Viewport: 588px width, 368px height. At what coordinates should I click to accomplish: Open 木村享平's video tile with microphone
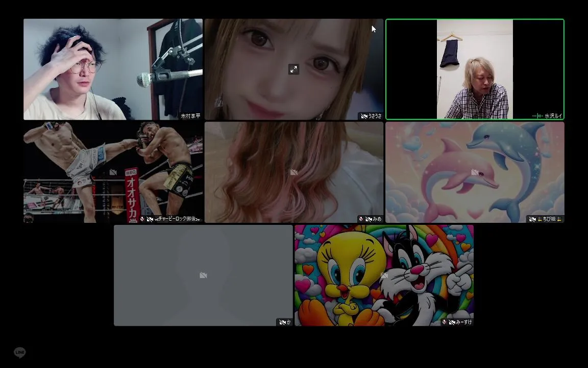(x=113, y=70)
